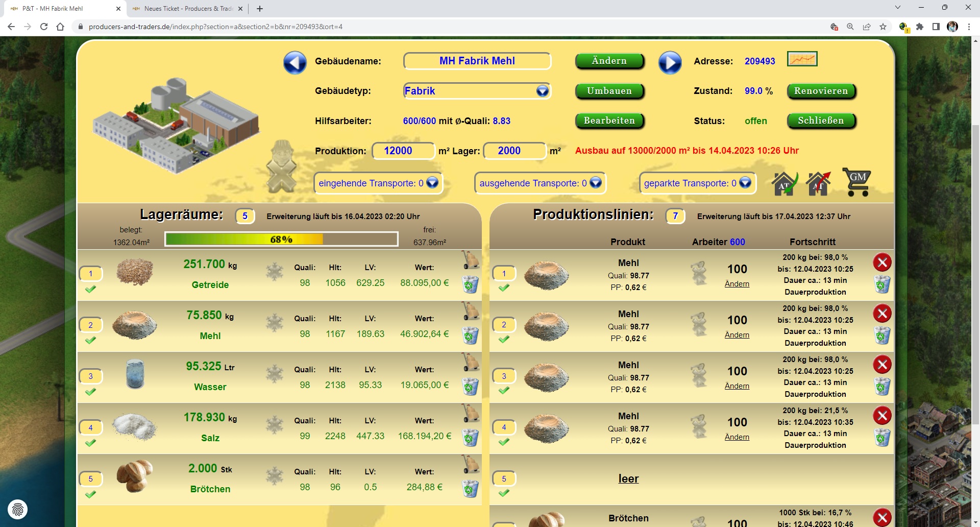Screen dimensions: 980x527
Task: Click the trash icon on production line 3
Action: [x=882, y=387]
